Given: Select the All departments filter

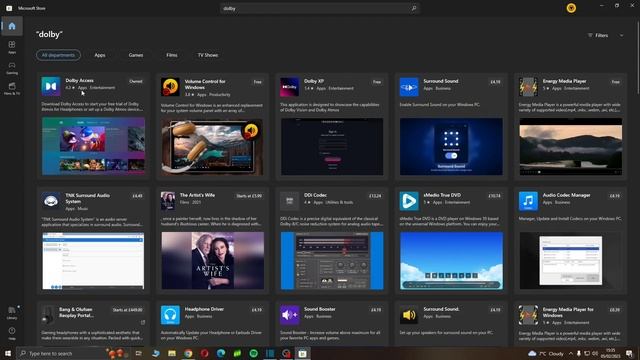Looking at the screenshot, I should pos(58,55).
